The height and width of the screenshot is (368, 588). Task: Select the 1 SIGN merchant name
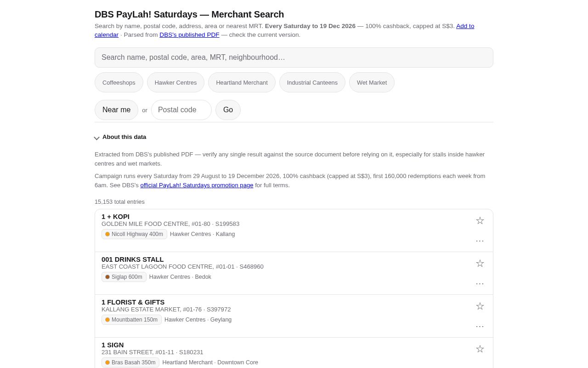113,345
